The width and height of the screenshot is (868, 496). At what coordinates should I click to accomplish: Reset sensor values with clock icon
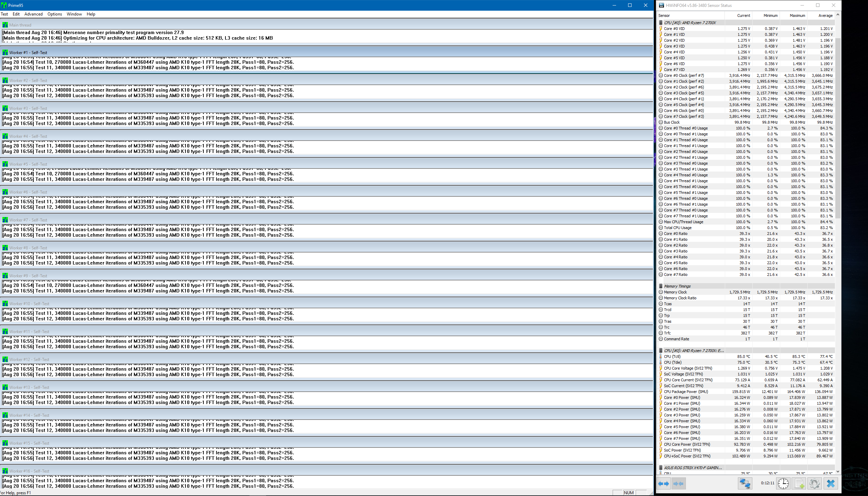pyautogui.click(x=783, y=484)
